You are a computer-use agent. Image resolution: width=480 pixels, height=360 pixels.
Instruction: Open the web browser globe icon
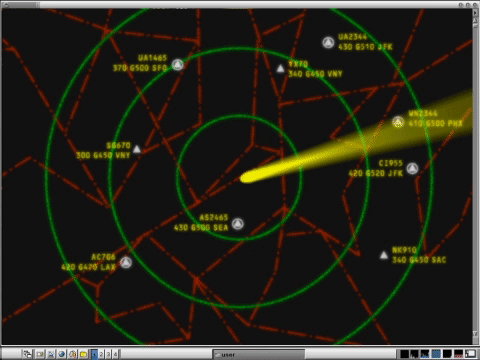point(61,354)
